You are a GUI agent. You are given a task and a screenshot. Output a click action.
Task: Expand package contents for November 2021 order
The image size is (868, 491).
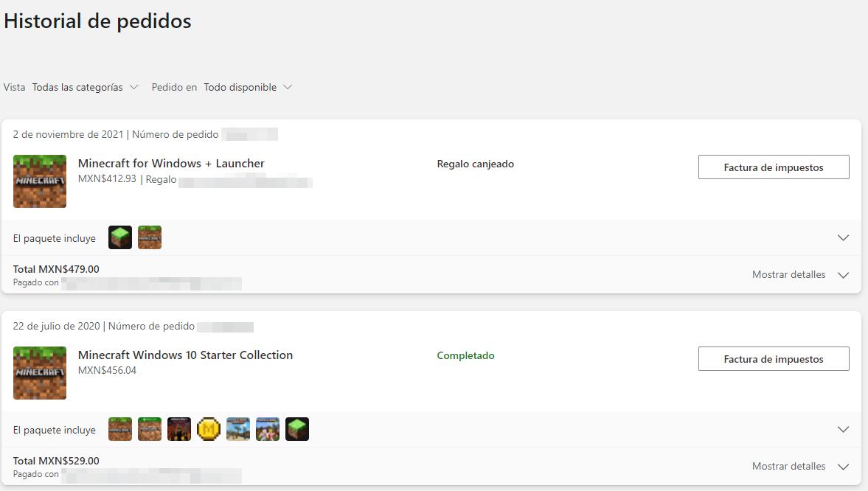pyautogui.click(x=843, y=238)
